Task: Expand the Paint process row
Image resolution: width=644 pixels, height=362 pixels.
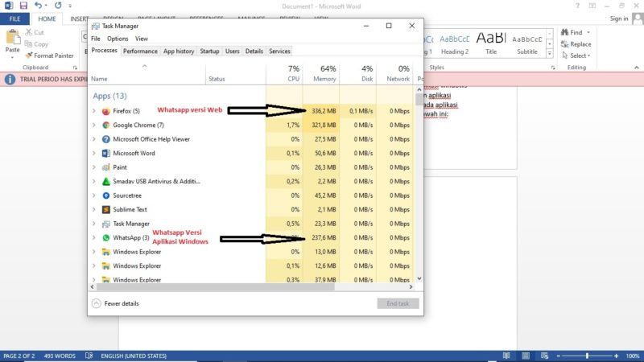Action: (x=94, y=167)
